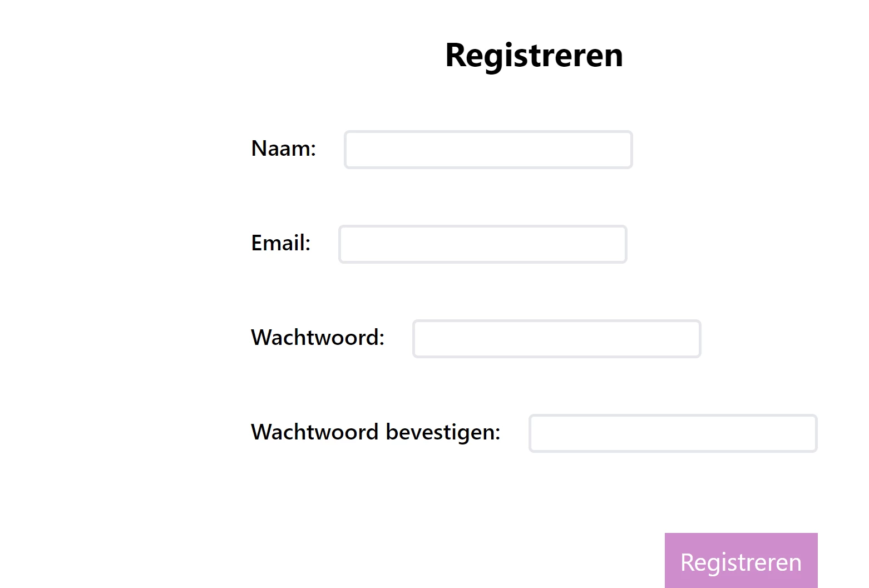Focus the Wachtwoord input field
The height and width of the screenshot is (588, 869).
click(x=556, y=338)
